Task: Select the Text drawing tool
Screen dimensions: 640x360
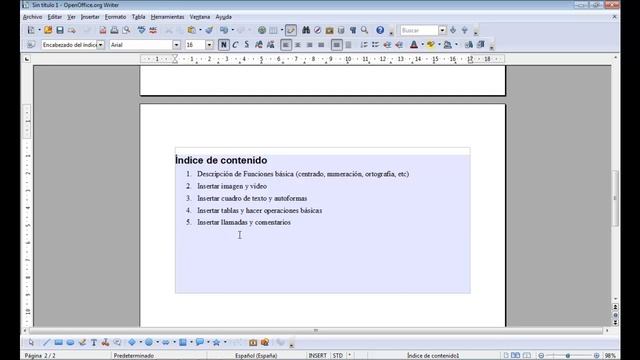Action: 94,342
